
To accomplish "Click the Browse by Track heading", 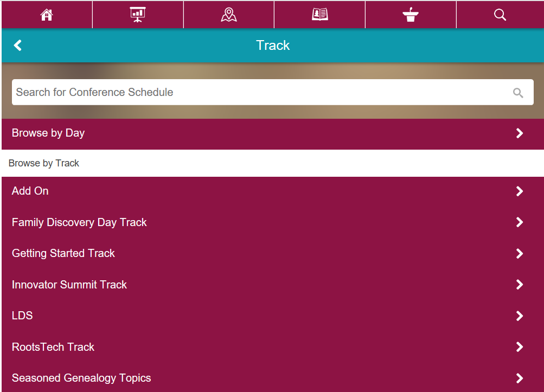I will click(44, 163).
